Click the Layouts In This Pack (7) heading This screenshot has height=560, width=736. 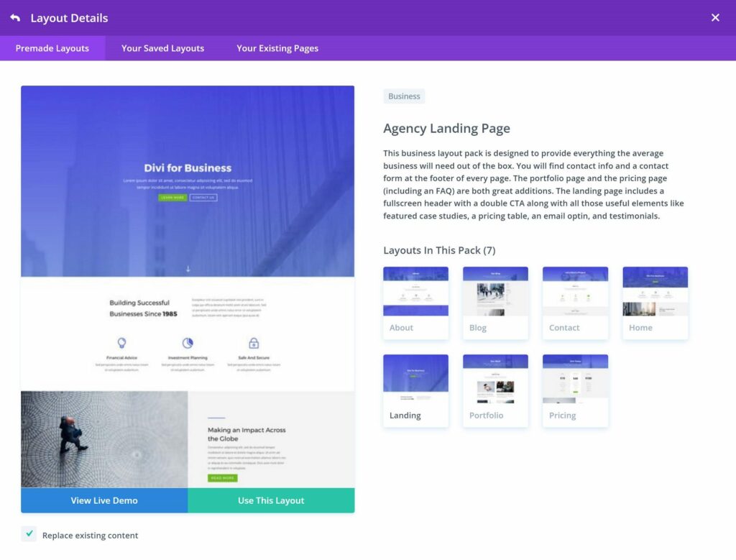click(439, 250)
